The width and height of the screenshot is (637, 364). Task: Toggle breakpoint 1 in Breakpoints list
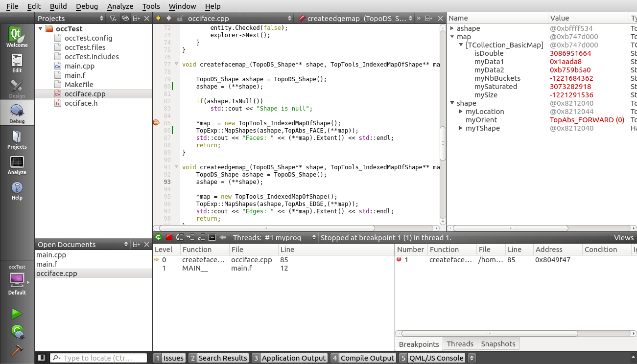tap(399, 260)
